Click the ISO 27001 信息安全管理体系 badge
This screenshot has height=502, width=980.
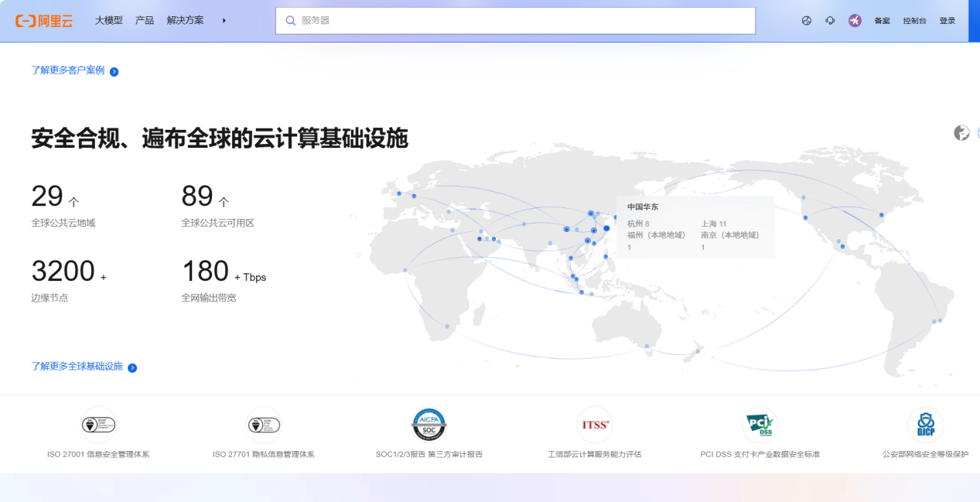(97, 425)
